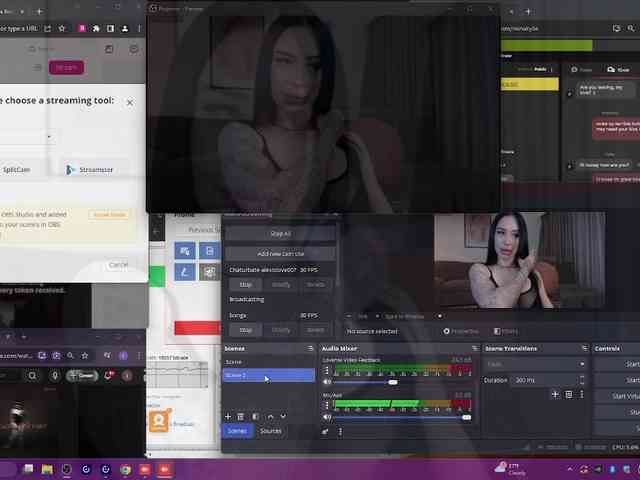The image size is (640, 480).
Task: Delete scene transition with trash icon
Action: pos(569,394)
